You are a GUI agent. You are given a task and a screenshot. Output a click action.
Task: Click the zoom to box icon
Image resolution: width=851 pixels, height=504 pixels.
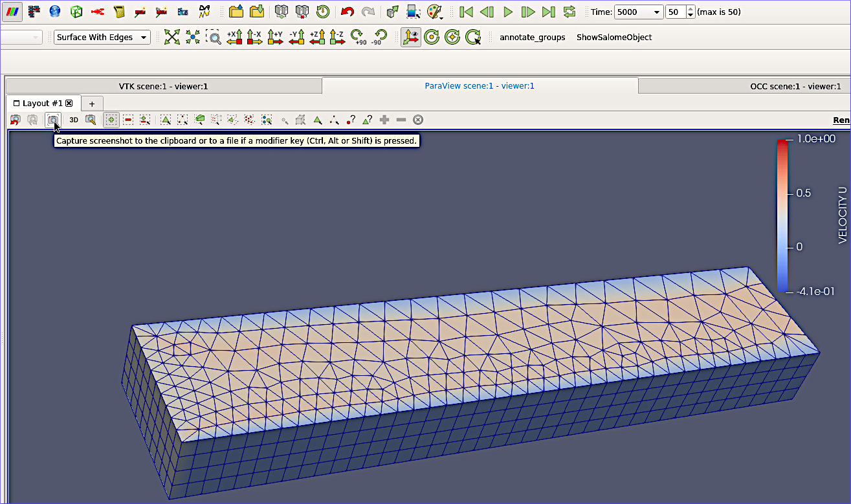tap(213, 38)
